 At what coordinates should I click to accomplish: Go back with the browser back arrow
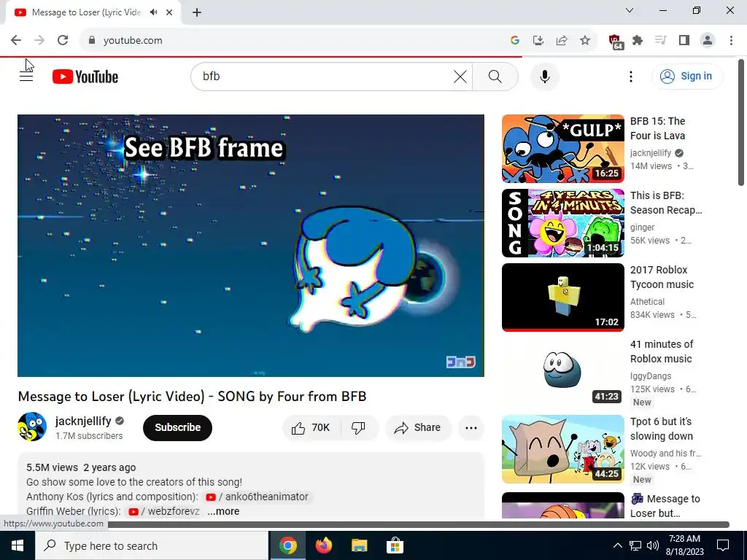coord(16,41)
